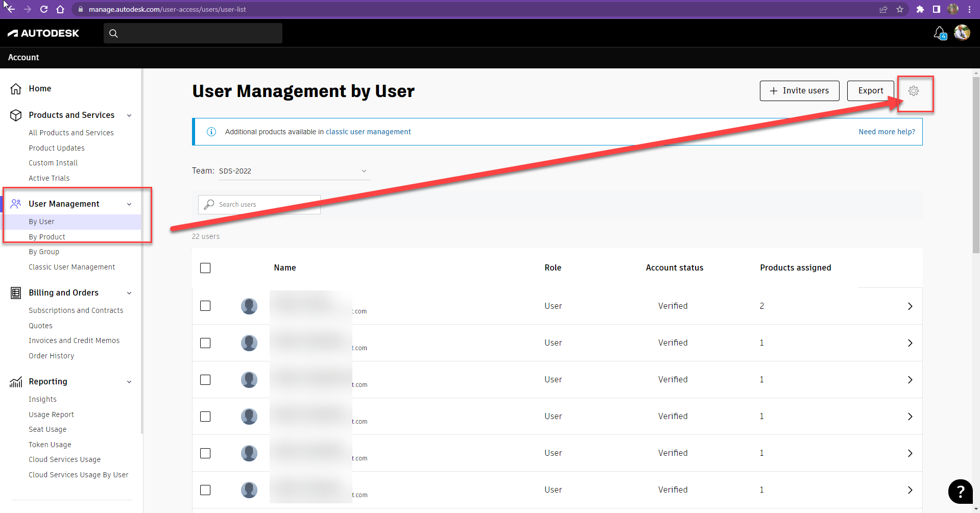The height and width of the screenshot is (513, 980).
Task: Tick the third user row checkbox
Action: pyautogui.click(x=205, y=380)
